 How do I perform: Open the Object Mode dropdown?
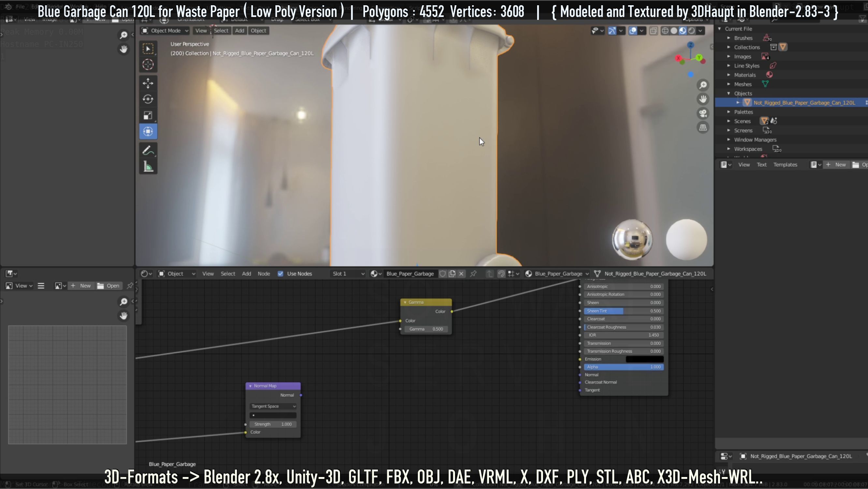(x=165, y=31)
